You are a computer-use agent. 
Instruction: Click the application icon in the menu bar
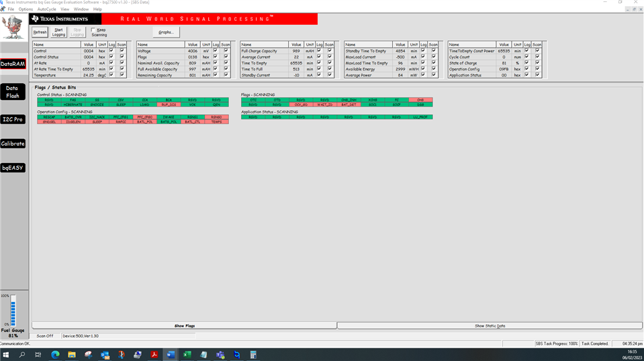point(3,9)
